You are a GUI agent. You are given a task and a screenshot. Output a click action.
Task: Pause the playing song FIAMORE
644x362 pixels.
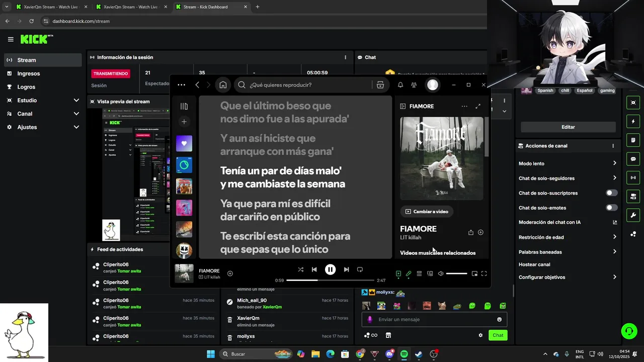tap(330, 269)
